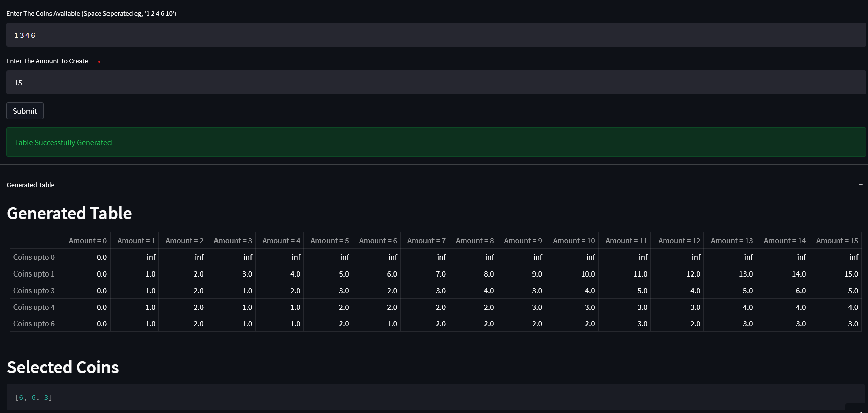Click the 'Amount = 14' column header
Screen dimensions: 868x413
click(x=783, y=241)
